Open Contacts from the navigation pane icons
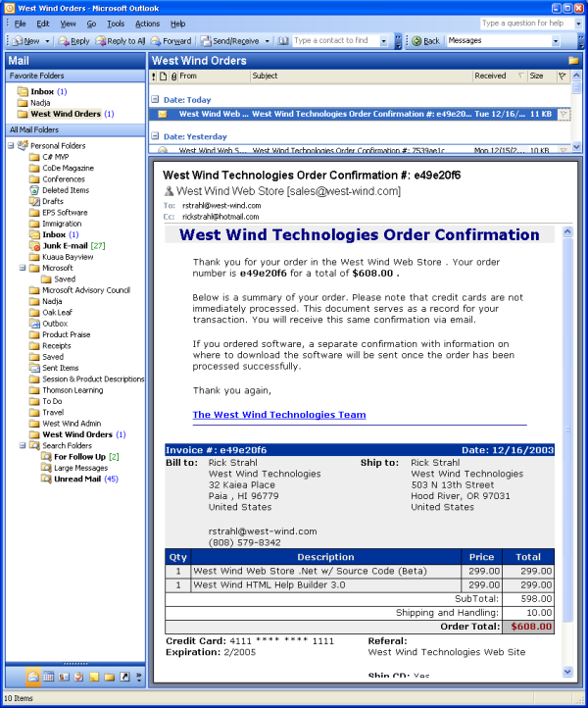This screenshot has width=588, height=708. (x=64, y=677)
